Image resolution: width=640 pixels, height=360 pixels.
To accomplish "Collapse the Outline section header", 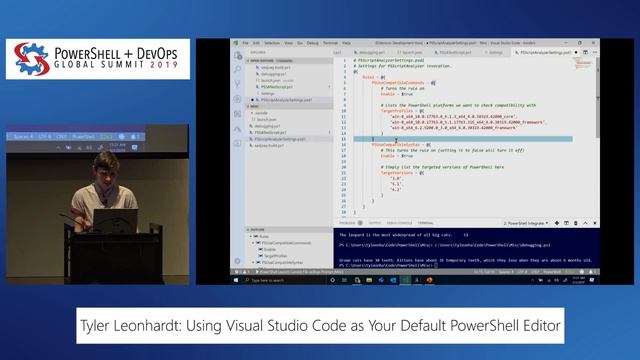I will point(289,229).
